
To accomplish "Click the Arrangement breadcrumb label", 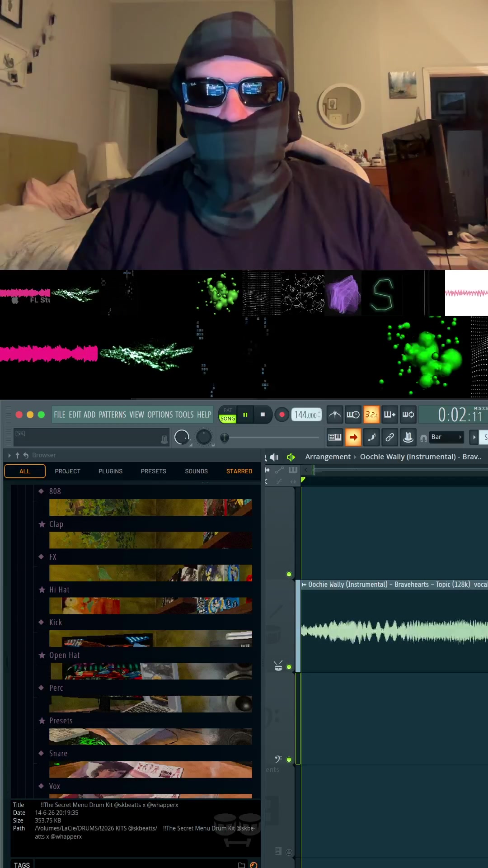I will [328, 457].
